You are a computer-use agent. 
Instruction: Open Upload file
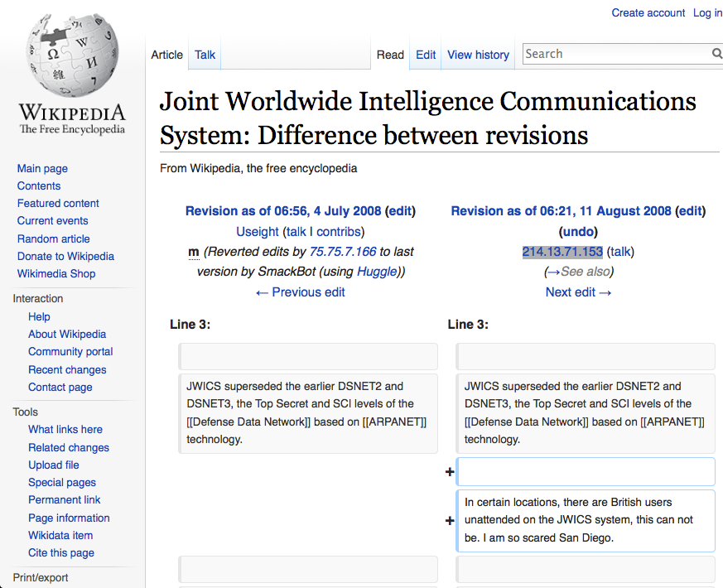tap(54, 465)
